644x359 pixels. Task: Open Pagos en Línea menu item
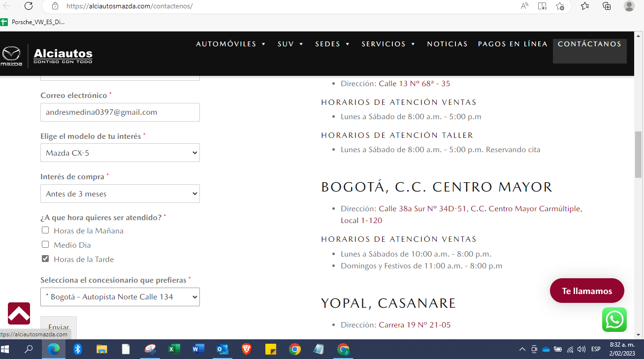point(513,44)
